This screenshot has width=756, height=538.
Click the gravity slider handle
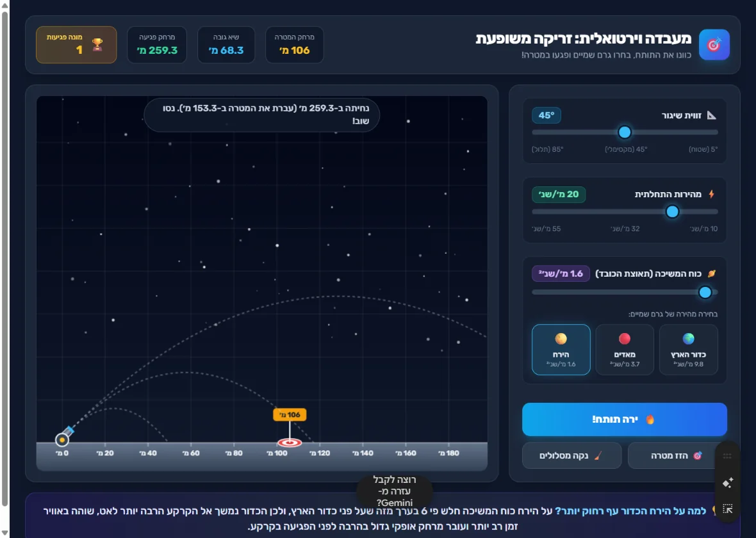pos(705,291)
